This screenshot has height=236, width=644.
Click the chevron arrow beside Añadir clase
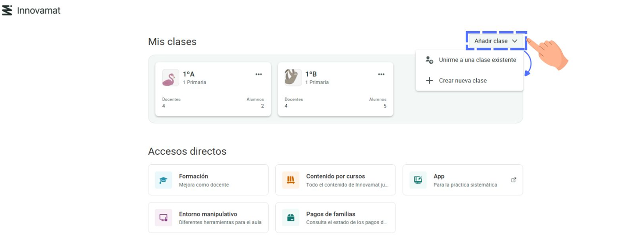(514, 41)
